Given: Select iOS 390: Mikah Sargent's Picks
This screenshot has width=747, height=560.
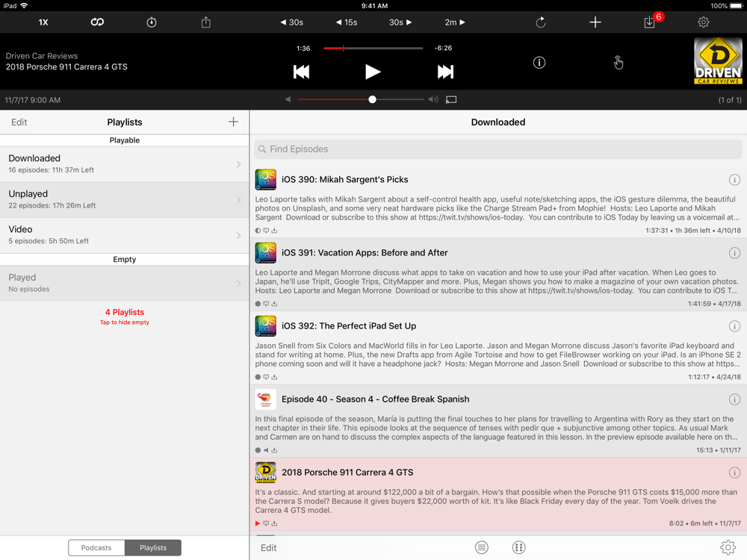Looking at the screenshot, I should [x=498, y=202].
